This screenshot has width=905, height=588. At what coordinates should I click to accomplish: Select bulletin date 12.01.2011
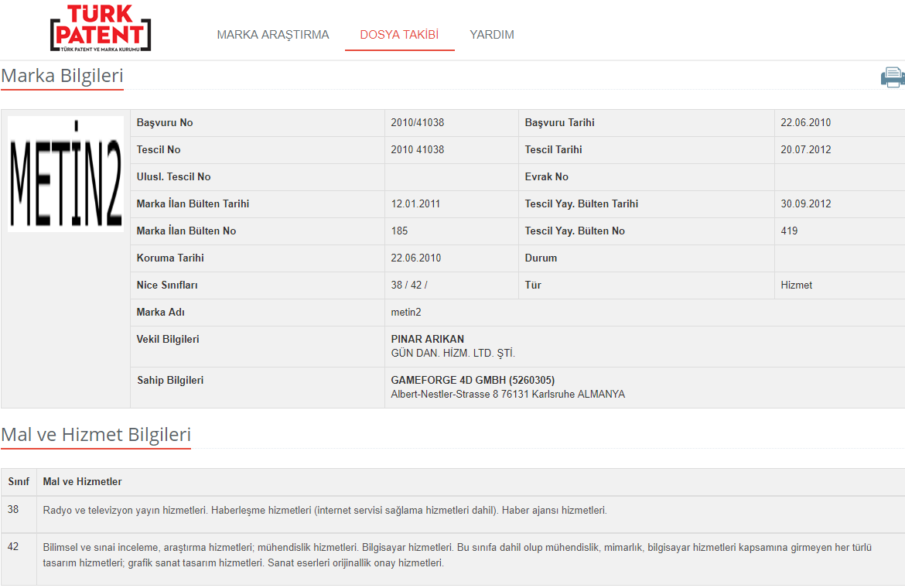(x=415, y=203)
